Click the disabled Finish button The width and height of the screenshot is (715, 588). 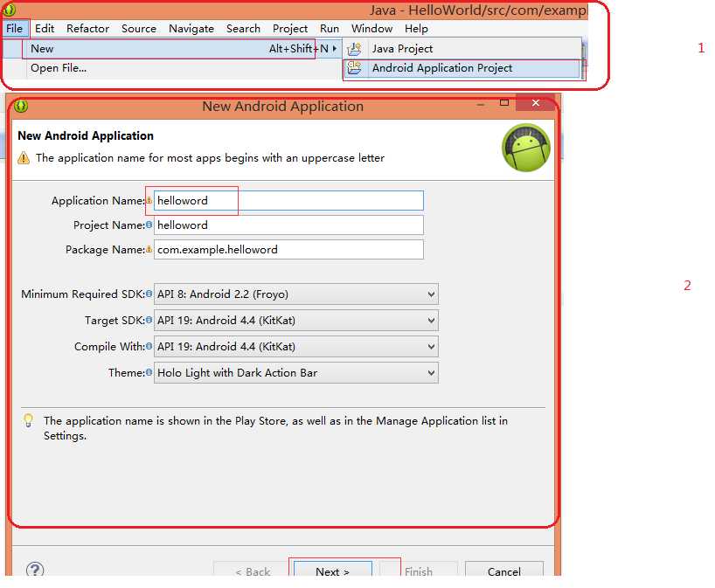(x=418, y=571)
